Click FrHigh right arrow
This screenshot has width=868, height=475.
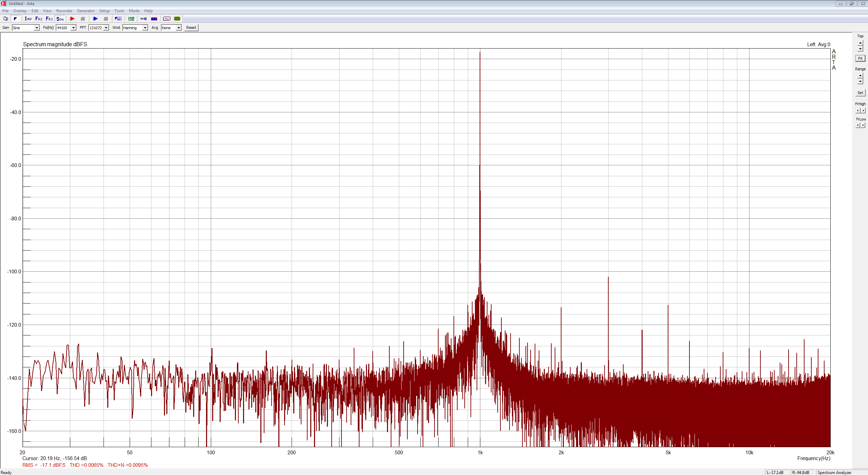863,110
